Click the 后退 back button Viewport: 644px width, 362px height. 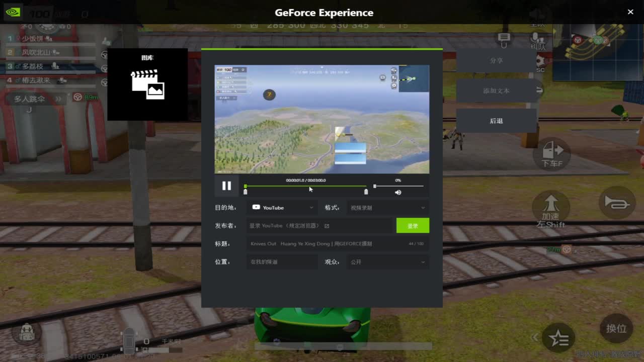point(496,121)
